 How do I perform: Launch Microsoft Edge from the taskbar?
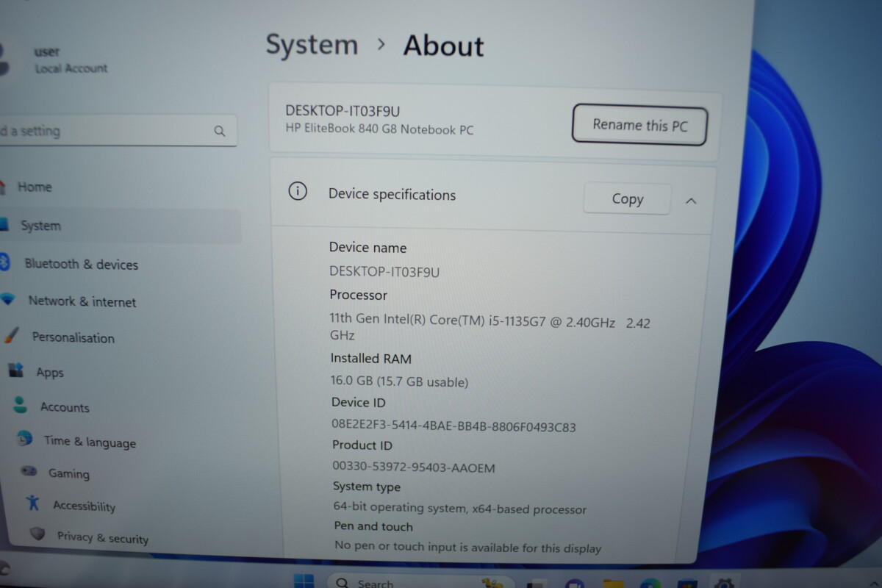click(650, 584)
